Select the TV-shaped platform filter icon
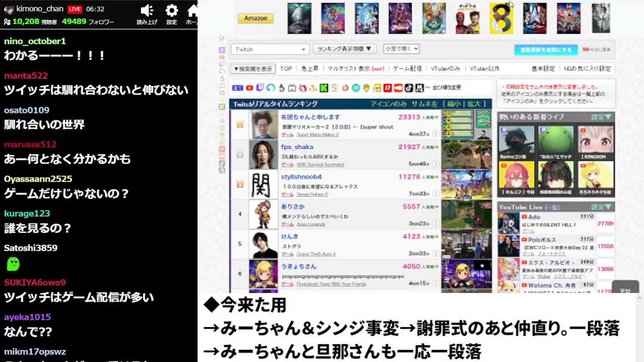The width and height of the screenshot is (644, 362). point(292,88)
